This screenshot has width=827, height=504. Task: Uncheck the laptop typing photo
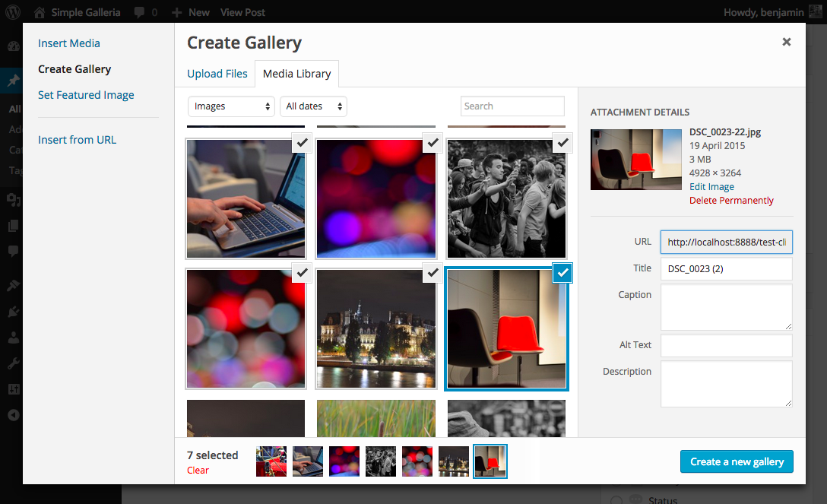point(303,142)
